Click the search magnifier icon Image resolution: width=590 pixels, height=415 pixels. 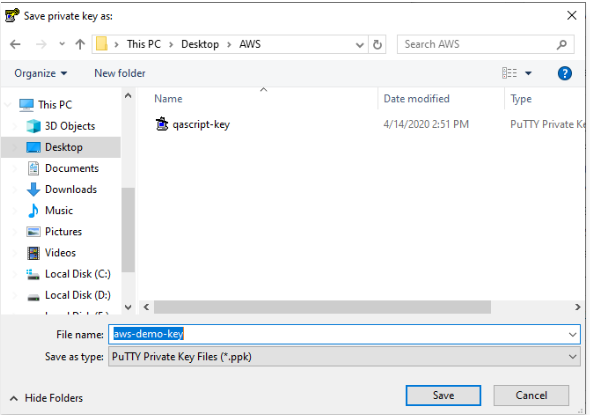point(561,45)
